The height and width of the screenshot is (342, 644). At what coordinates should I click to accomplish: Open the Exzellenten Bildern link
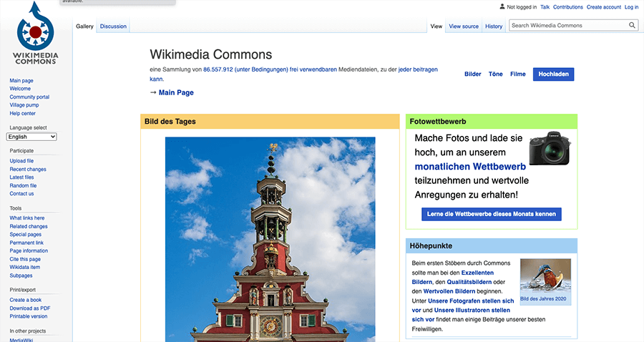click(477, 273)
